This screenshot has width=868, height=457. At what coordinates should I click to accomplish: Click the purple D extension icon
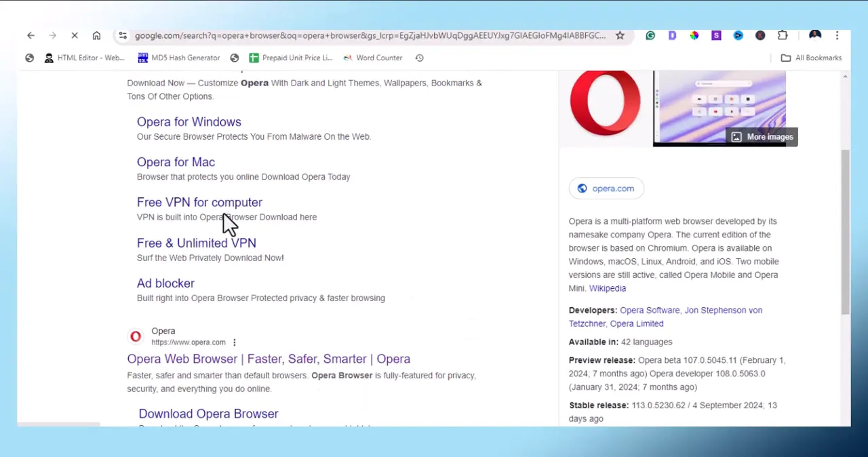click(x=672, y=35)
